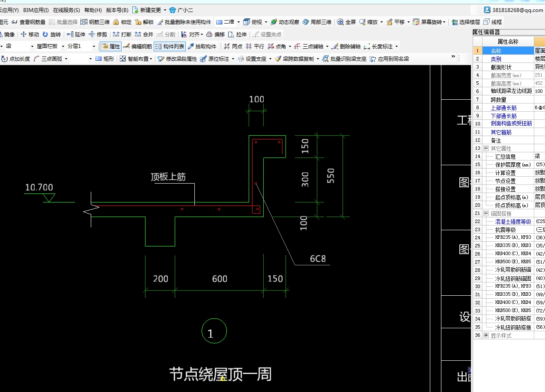
Task: Collapse the 其它属性 group
Action: (x=486, y=148)
